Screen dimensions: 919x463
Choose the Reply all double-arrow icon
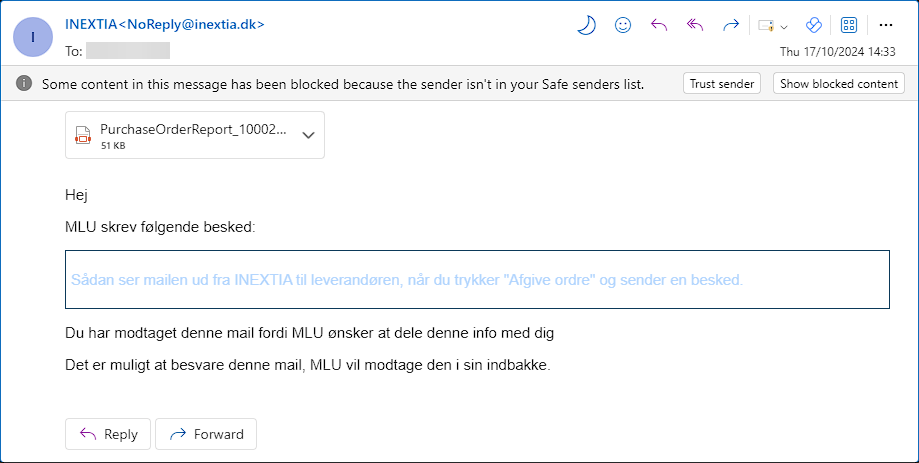pyautogui.click(x=695, y=25)
